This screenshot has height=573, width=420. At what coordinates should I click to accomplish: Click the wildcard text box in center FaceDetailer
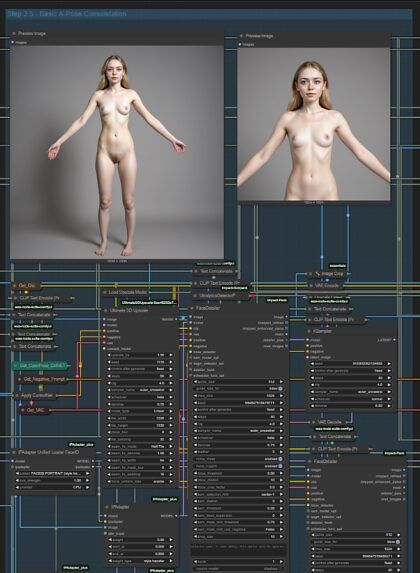[x=238, y=549]
